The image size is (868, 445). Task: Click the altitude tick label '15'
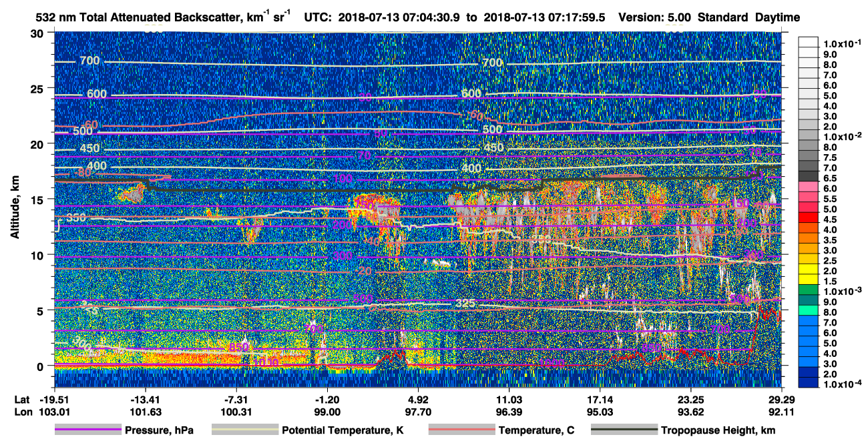(x=39, y=199)
